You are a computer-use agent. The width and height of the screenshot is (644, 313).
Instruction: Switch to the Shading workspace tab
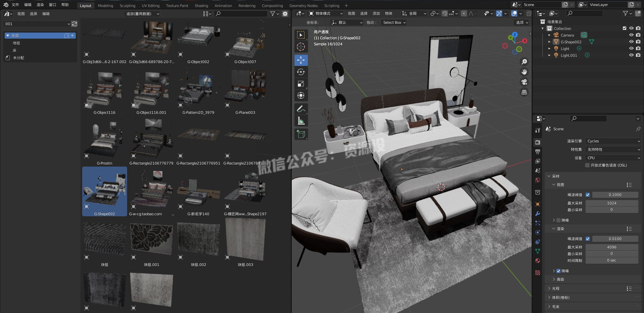click(x=201, y=6)
